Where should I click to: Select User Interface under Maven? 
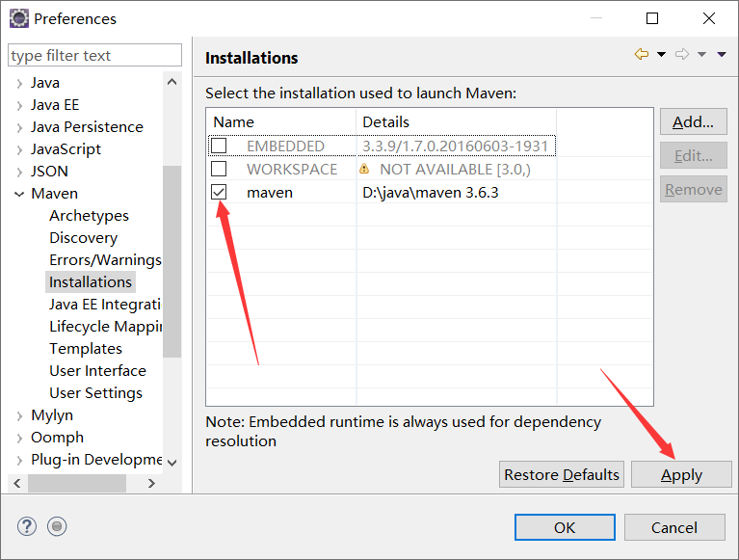click(97, 370)
